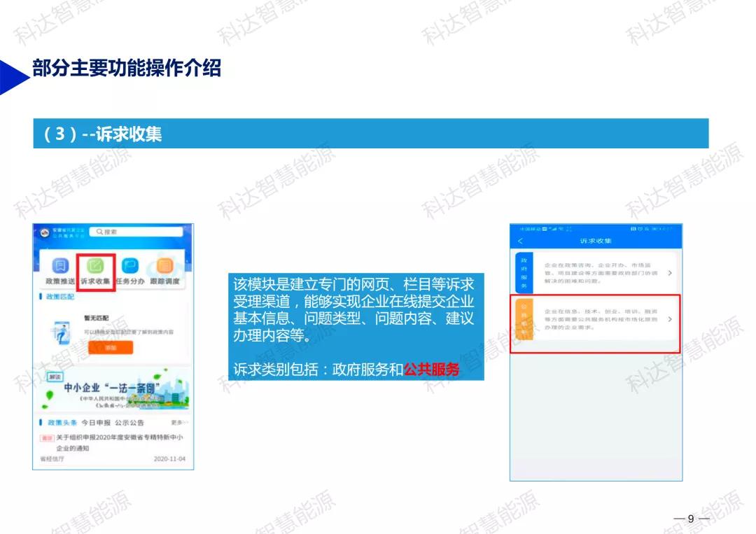The height and width of the screenshot is (534, 756).
Task: Switch to the 今日申报 tab
Action: [x=95, y=423]
